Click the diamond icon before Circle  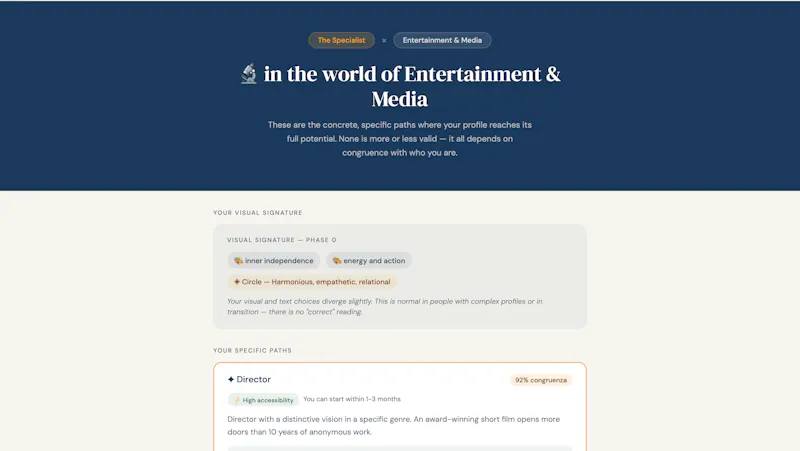[x=237, y=282]
